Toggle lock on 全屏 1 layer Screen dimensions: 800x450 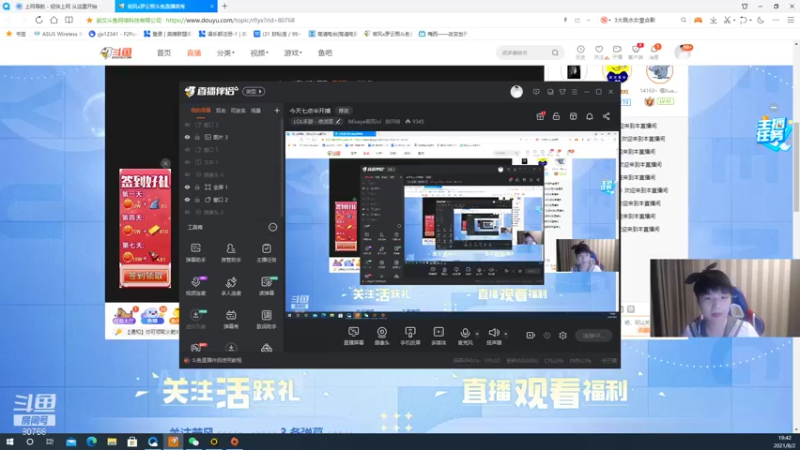point(197,187)
